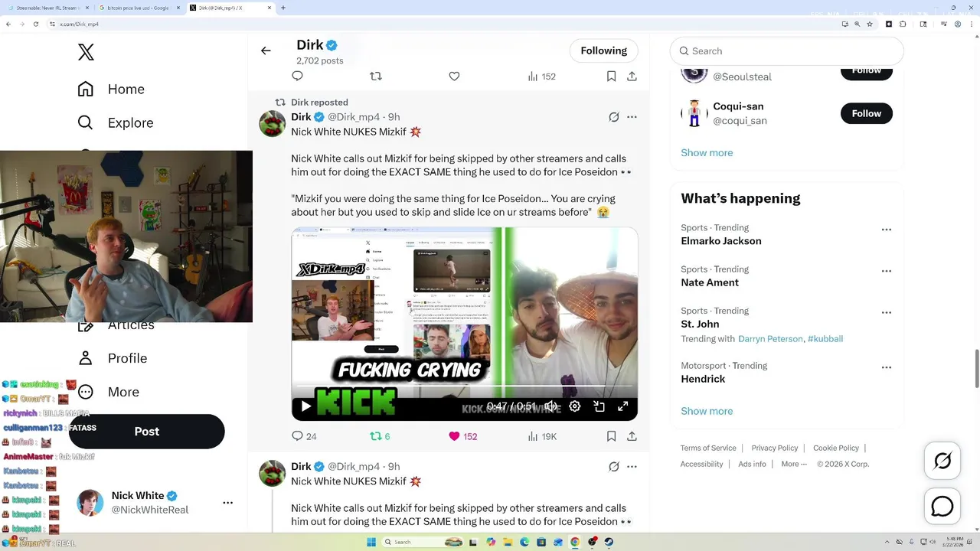The width and height of the screenshot is (980, 551).
Task: Open Steam from the taskbar
Action: pos(609,542)
